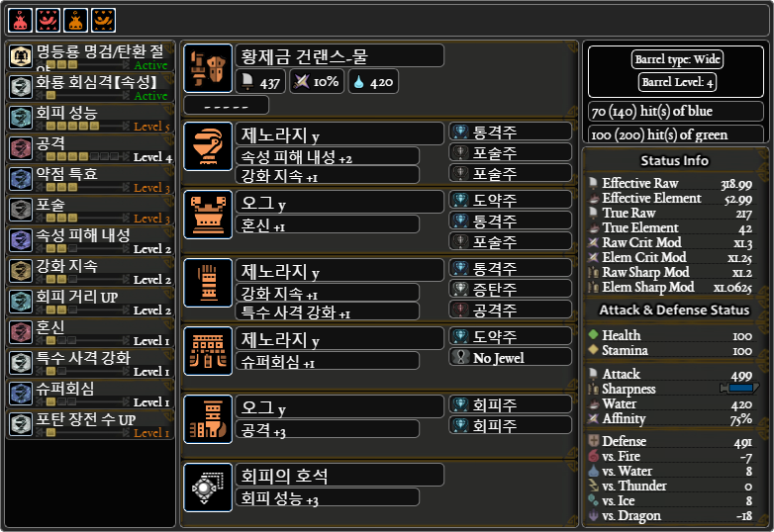
Task: Click the gauntlets armor icon
Action: tap(208, 283)
